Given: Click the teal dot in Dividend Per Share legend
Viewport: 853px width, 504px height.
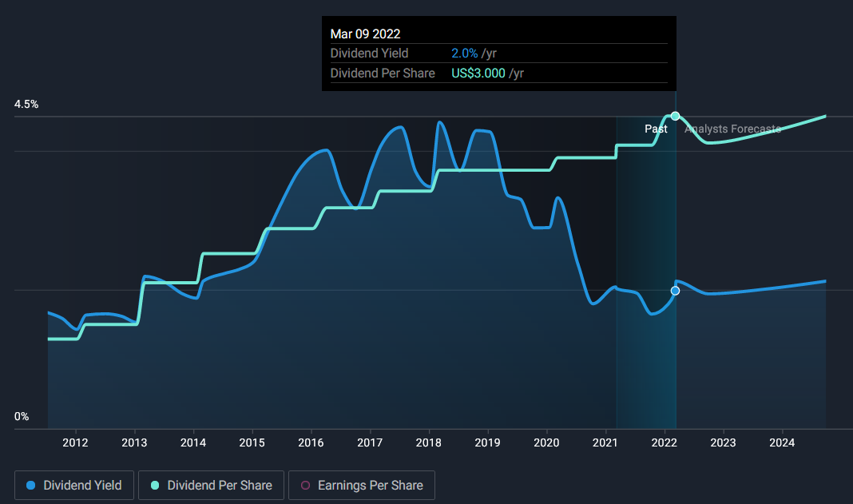Looking at the screenshot, I should (x=155, y=486).
